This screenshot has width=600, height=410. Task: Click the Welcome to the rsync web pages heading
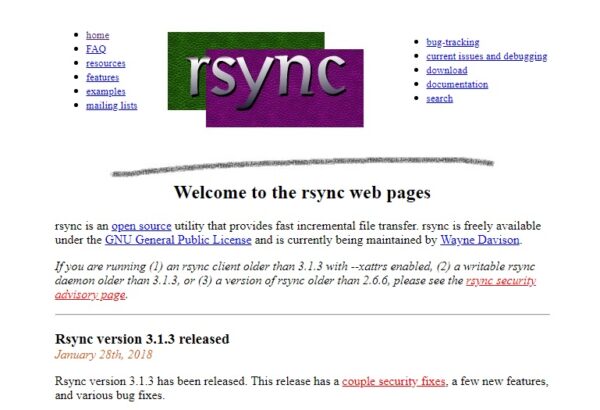click(x=302, y=192)
